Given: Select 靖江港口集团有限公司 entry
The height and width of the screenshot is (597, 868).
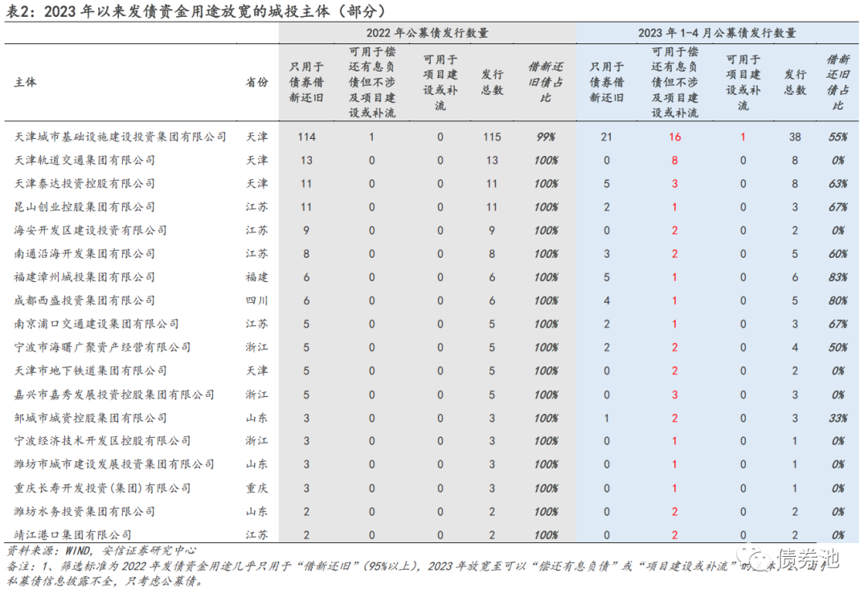Looking at the screenshot, I should (x=72, y=534).
